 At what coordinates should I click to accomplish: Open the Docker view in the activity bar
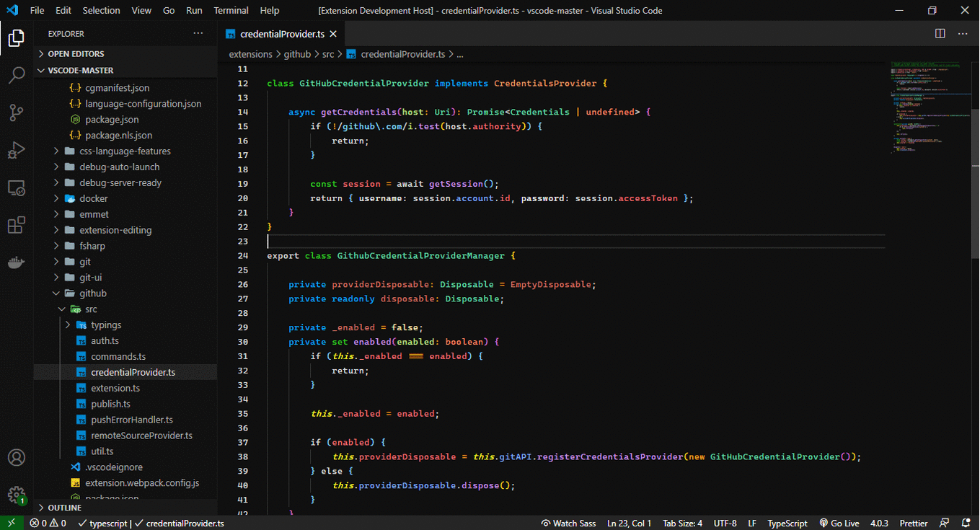16,262
